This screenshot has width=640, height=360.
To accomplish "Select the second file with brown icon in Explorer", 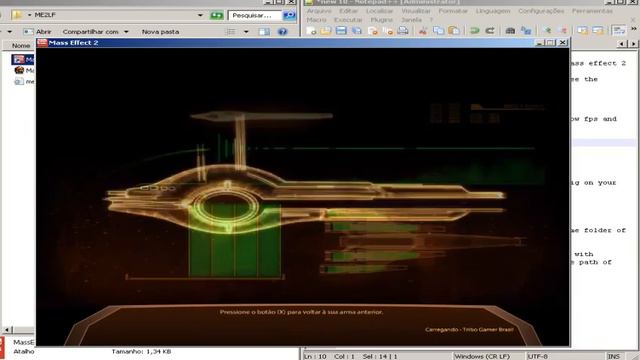I will point(24,70).
